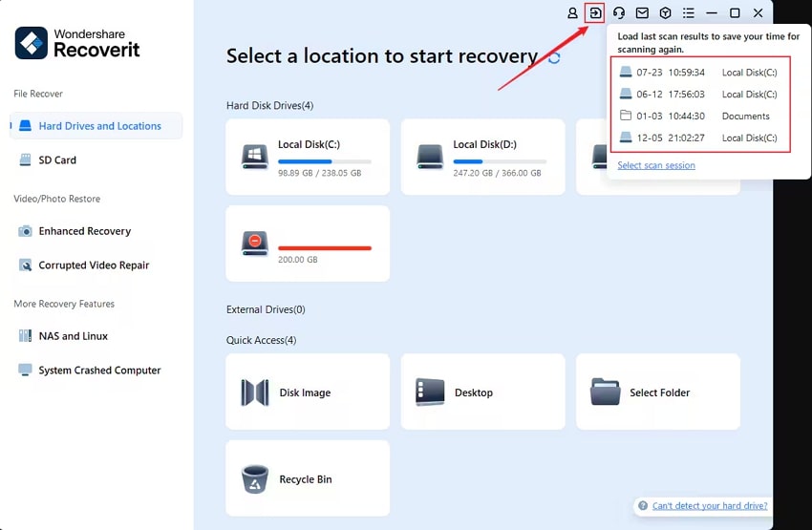The width and height of the screenshot is (812, 530).
Task: Choose Recycle Bin in Quick Access
Action: [308, 478]
